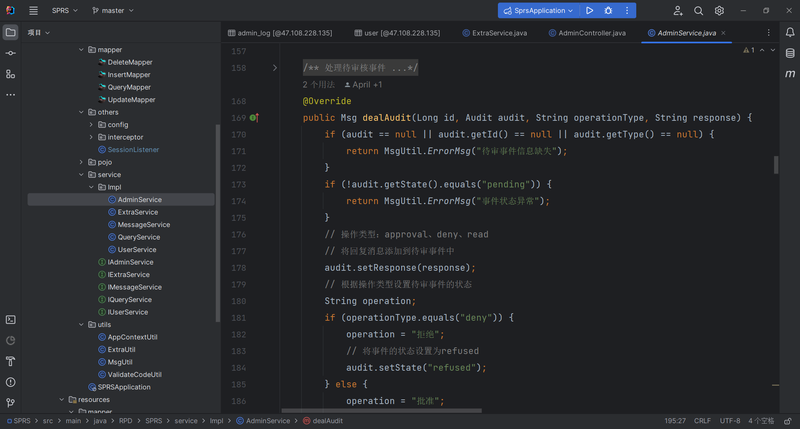800x429 pixels.
Task: Switch to admin_log database tab
Action: click(x=280, y=33)
